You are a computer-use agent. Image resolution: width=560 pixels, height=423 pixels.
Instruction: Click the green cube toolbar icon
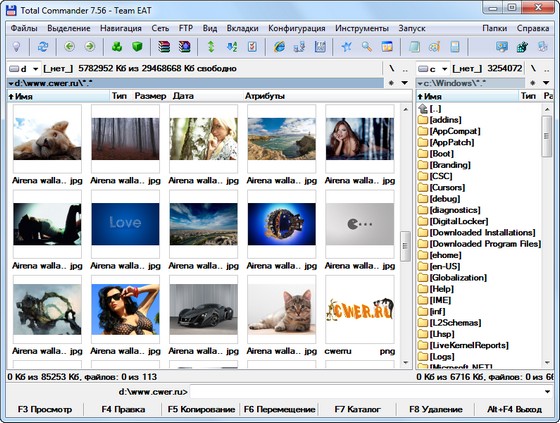(x=137, y=47)
